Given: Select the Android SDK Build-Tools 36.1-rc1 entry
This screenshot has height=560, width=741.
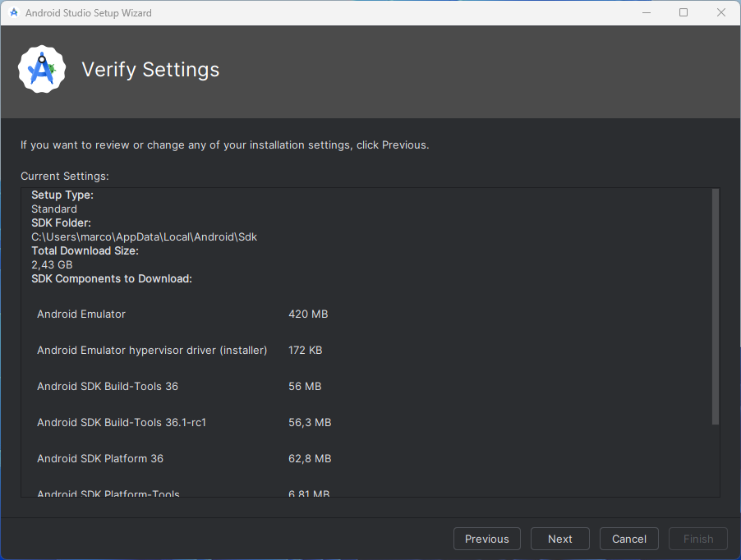Looking at the screenshot, I should 122,422.
